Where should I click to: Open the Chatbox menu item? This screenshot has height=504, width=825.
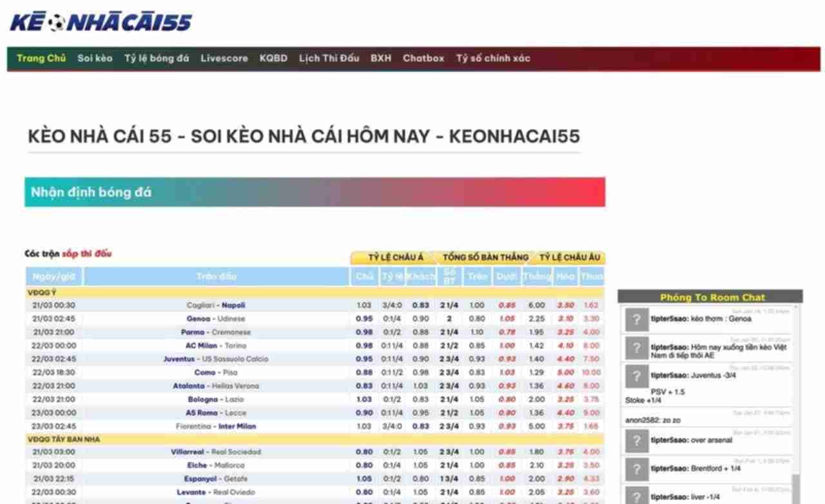[x=423, y=58]
